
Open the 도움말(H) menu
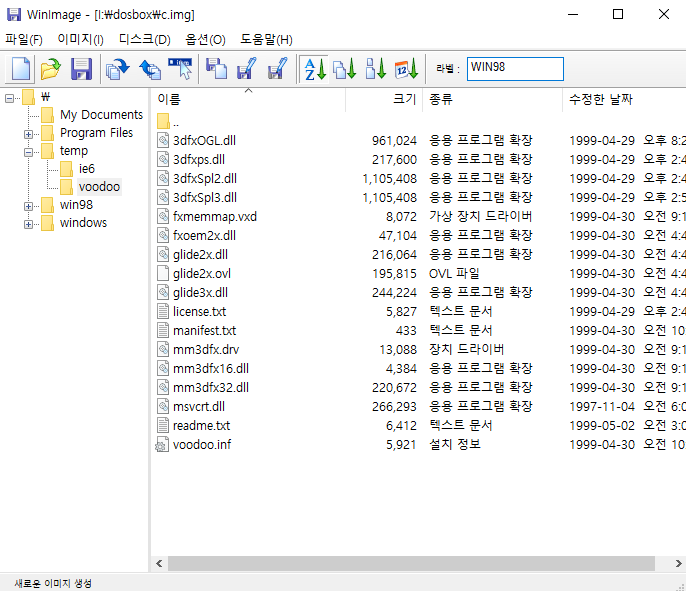pos(266,40)
